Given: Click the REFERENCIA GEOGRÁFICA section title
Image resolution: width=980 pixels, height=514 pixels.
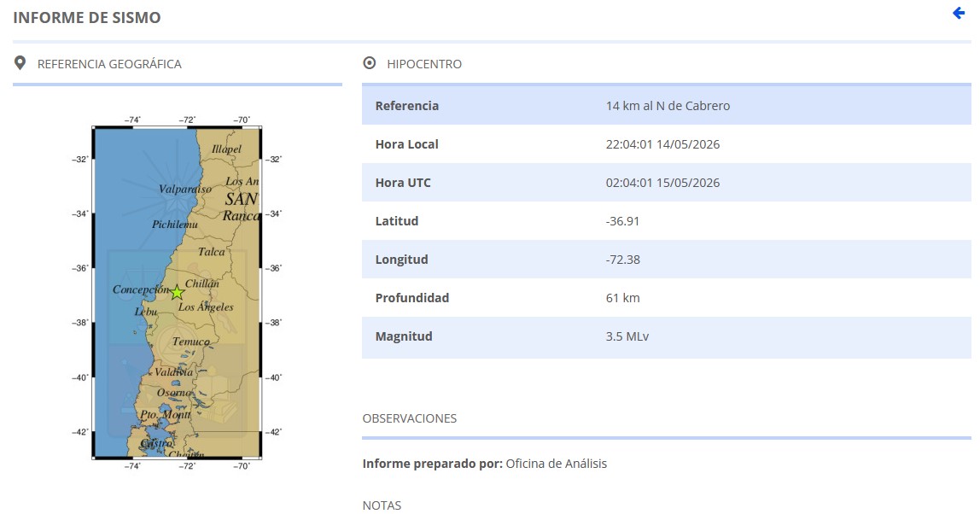Looking at the screenshot, I should (x=109, y=64).
